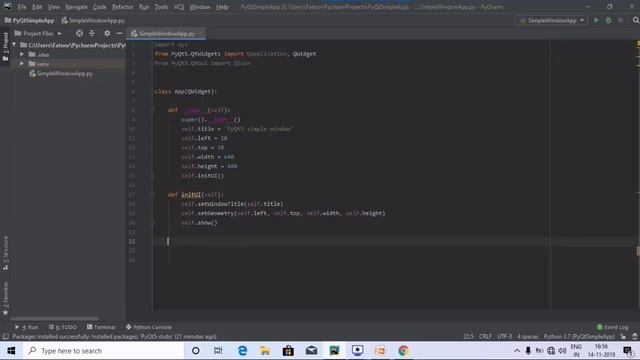Screen dimensions: 640x360
Task: Open the Event Log
Action: point(612,327)
